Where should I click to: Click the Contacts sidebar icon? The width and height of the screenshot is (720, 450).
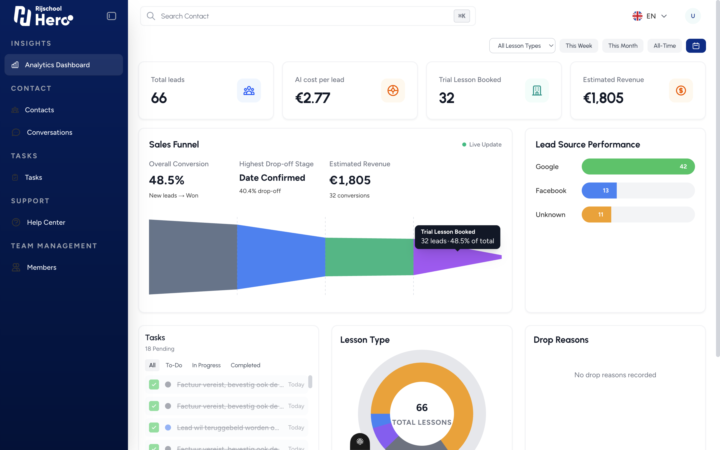click(15, 110)
